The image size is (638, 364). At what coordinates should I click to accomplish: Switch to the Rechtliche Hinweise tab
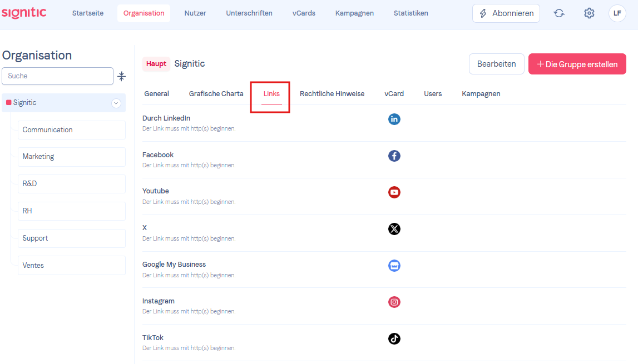point(332,93)
